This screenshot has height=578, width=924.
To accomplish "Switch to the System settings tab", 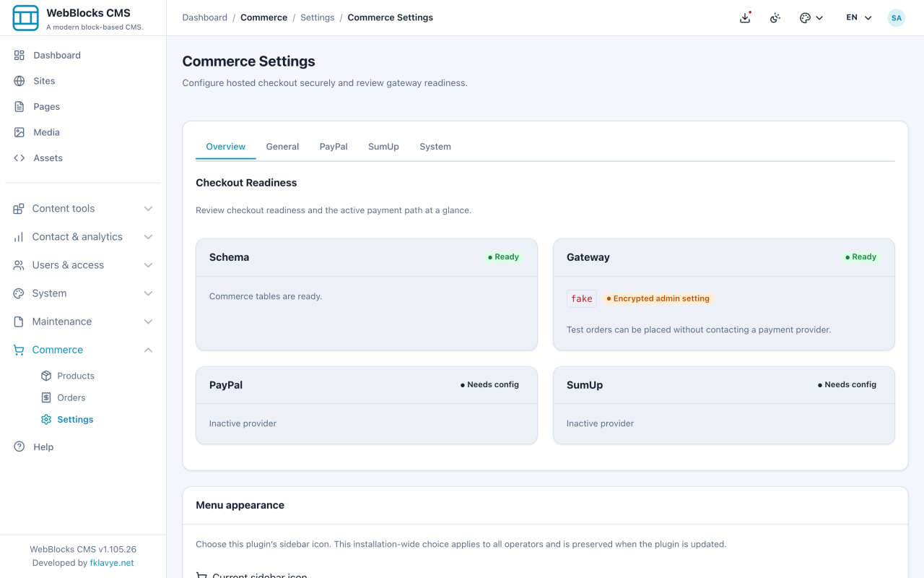I will (x=435, y=147).
